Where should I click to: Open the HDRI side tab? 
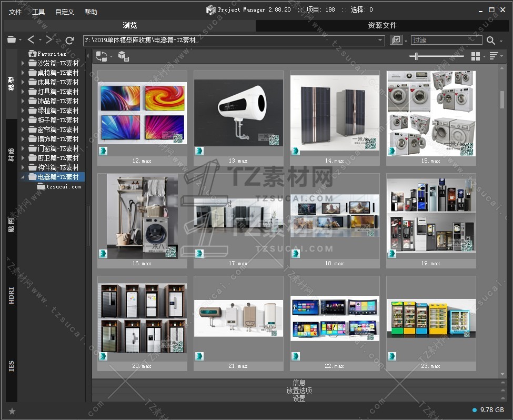tap(12, 295)
